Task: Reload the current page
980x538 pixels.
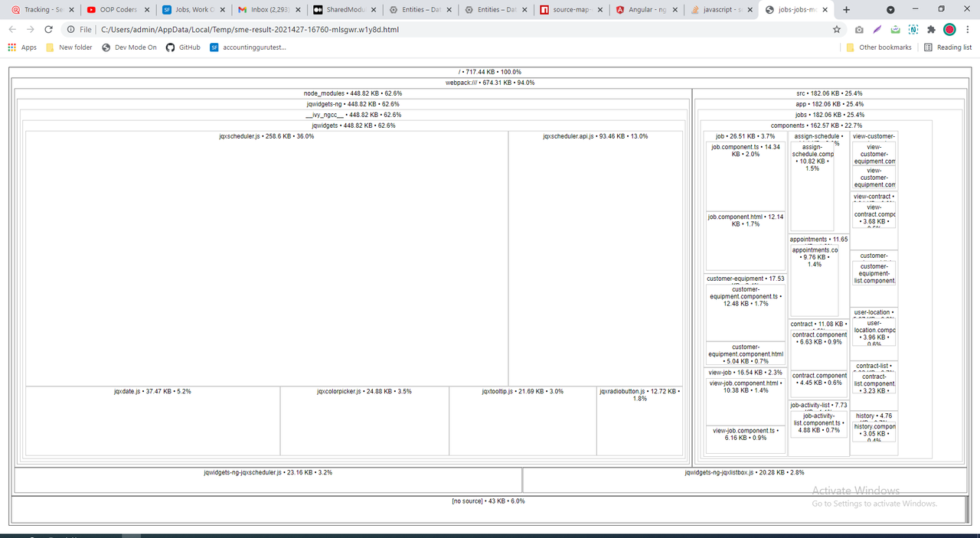Action: [x=49, y=29]
